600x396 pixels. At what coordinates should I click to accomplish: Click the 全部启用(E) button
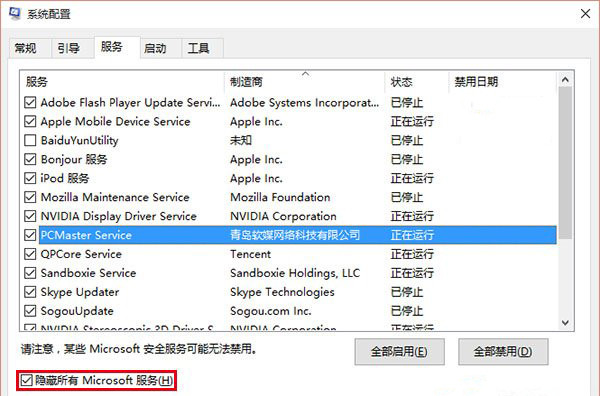pos(399,351)
